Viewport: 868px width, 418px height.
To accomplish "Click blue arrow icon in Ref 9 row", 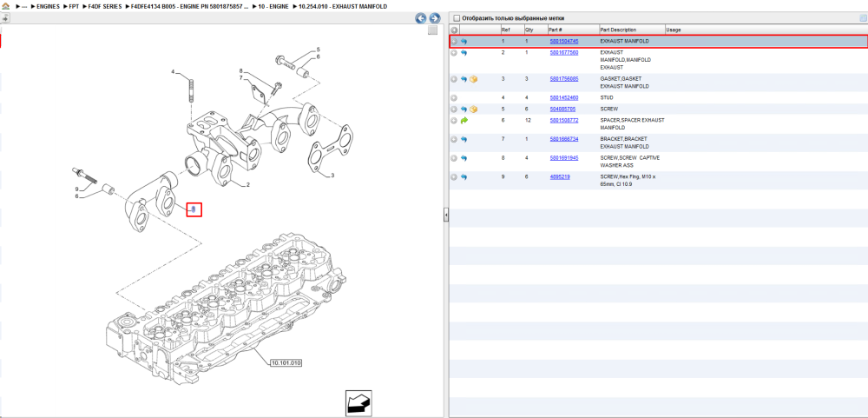I will click(x=464, y=177).
